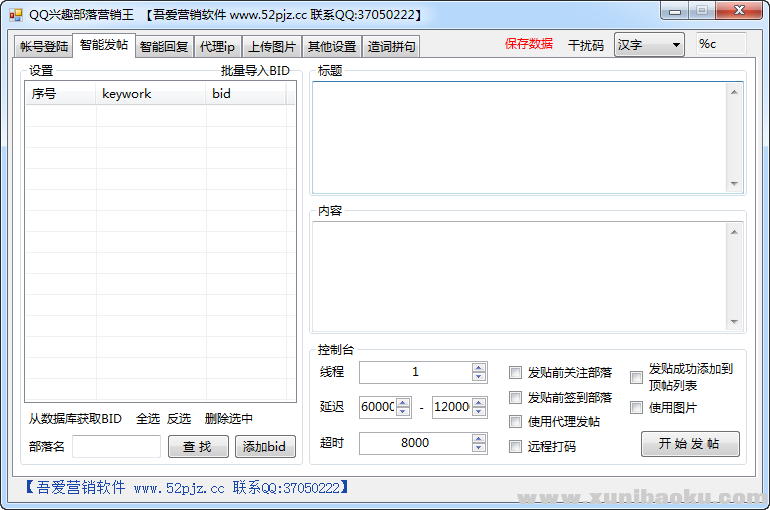Image resolution: width=770 pixels, height=510 pixels.
Task: Check the 使用图片 use image option
Action: (x=636, y=408)
